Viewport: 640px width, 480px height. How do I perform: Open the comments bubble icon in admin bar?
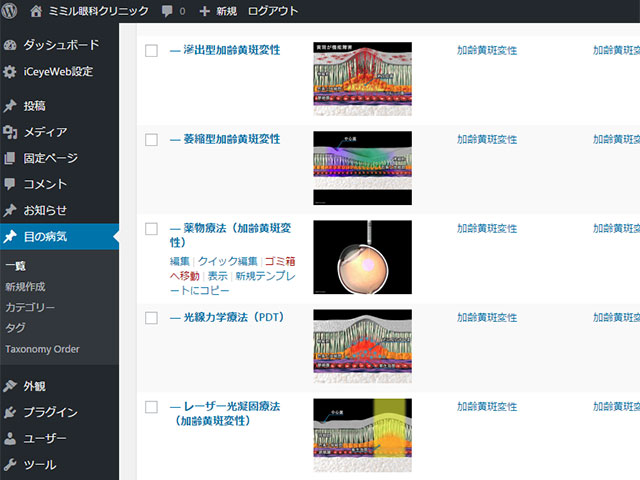coord(167,11)
